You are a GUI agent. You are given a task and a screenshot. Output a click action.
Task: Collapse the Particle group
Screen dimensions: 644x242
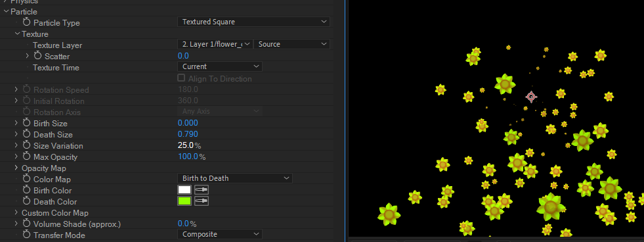tap(6, 12)
